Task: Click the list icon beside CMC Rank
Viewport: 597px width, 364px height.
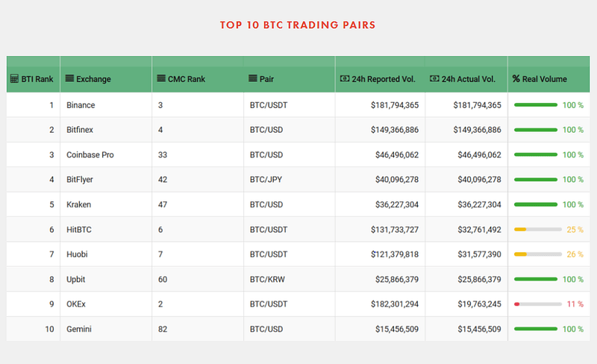Action: coord(161,78)
